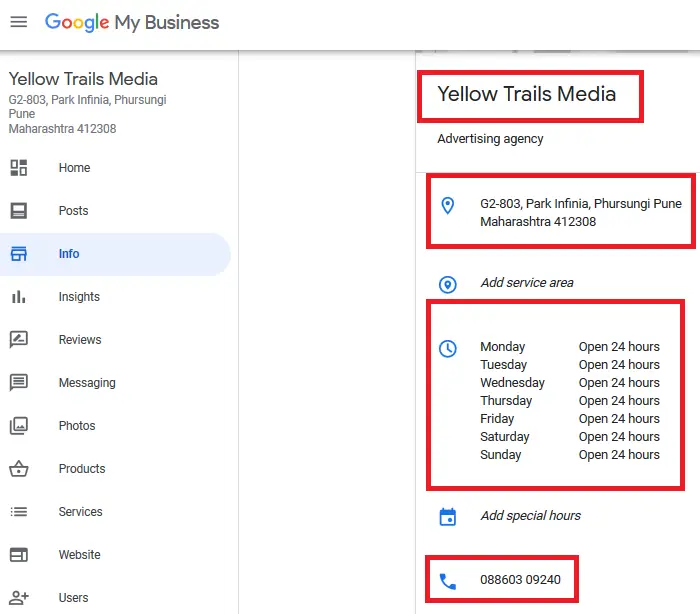Click the Products basket icon
The width and height of the screenshot is (700, 614).
(x=19, y=468)
